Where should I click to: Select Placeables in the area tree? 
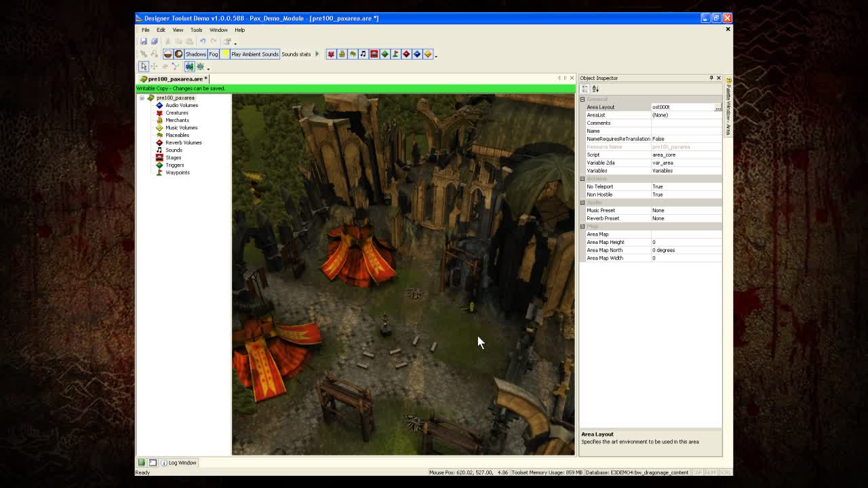coord(178,135)
